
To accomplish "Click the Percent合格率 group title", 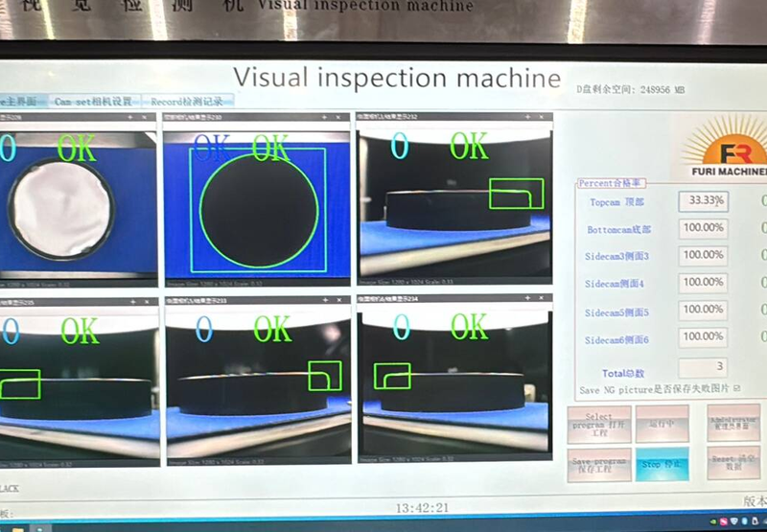I will point(612,183).
